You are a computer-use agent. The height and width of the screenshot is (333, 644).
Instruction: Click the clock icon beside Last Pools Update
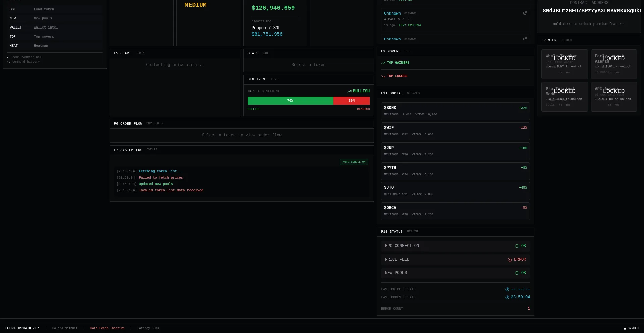click(507, 297)
